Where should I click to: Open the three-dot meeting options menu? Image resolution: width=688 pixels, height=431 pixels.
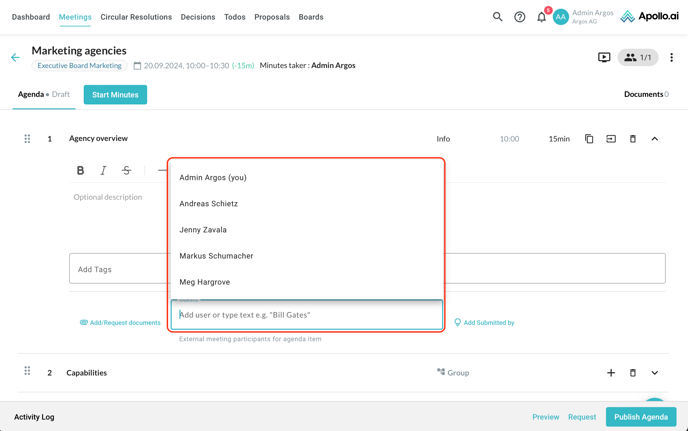(x=671, y=58)
